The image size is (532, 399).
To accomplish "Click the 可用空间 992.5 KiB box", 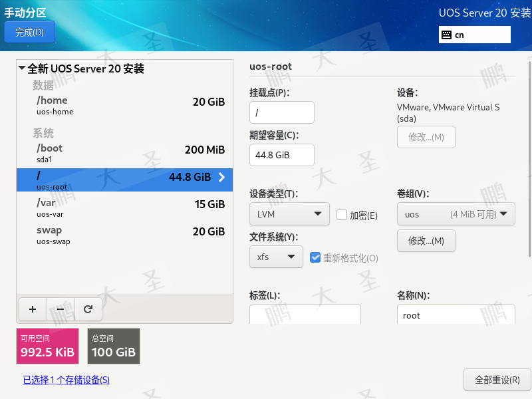I will tap(47, 346).
